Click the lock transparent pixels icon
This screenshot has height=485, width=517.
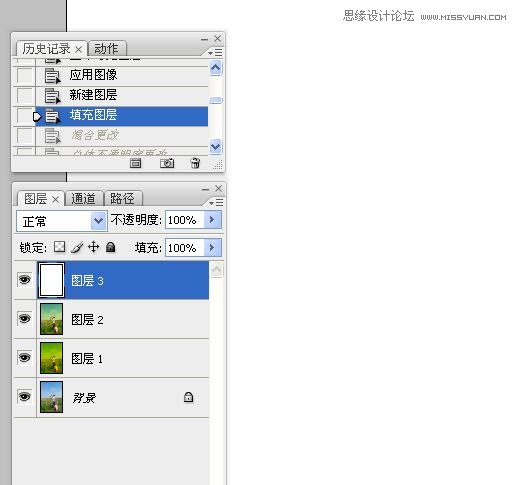tap(60, 247)
